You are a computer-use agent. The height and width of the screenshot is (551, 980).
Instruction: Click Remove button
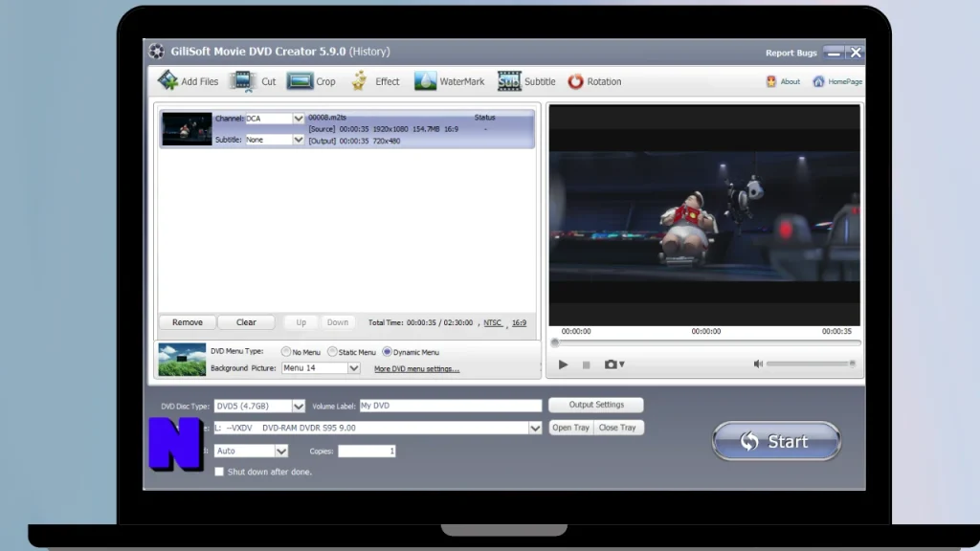tap(188, 322)
